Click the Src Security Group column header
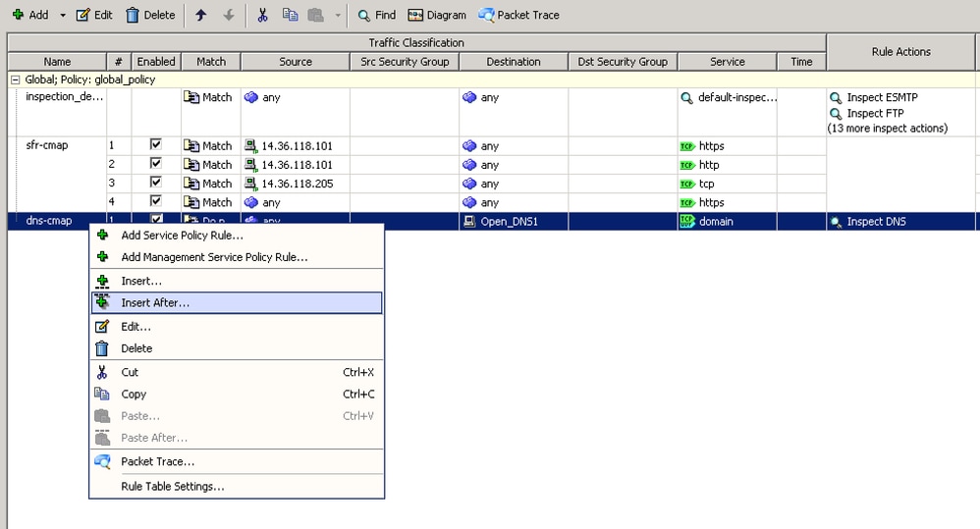 (x=405, y=62)
